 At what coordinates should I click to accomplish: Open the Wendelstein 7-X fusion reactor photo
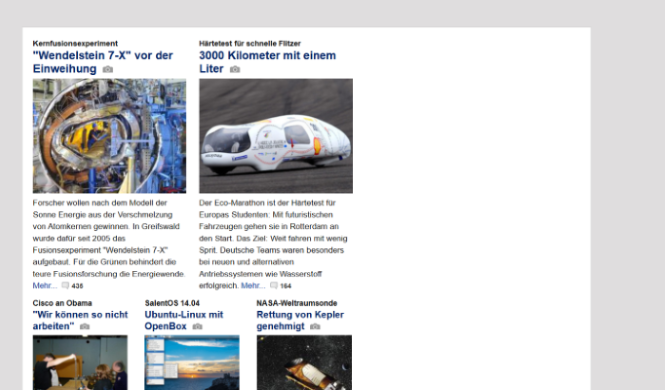[109, 136]
